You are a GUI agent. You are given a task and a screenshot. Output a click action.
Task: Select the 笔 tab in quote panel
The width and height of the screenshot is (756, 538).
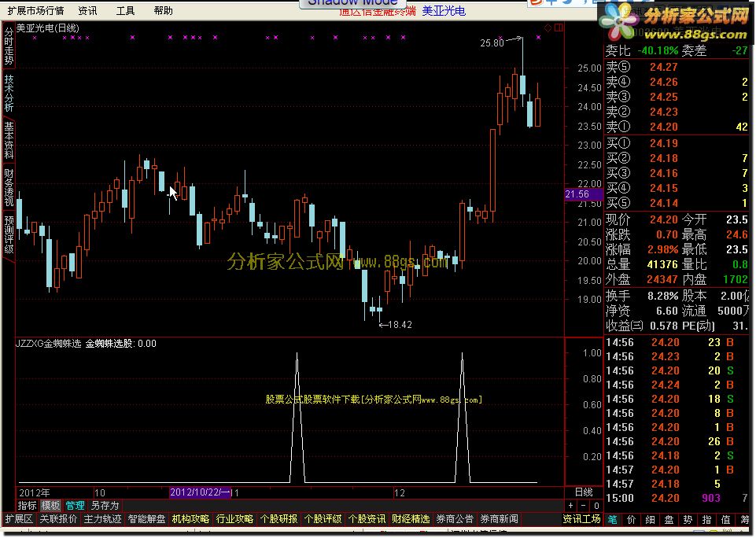[x=612, y=520]
